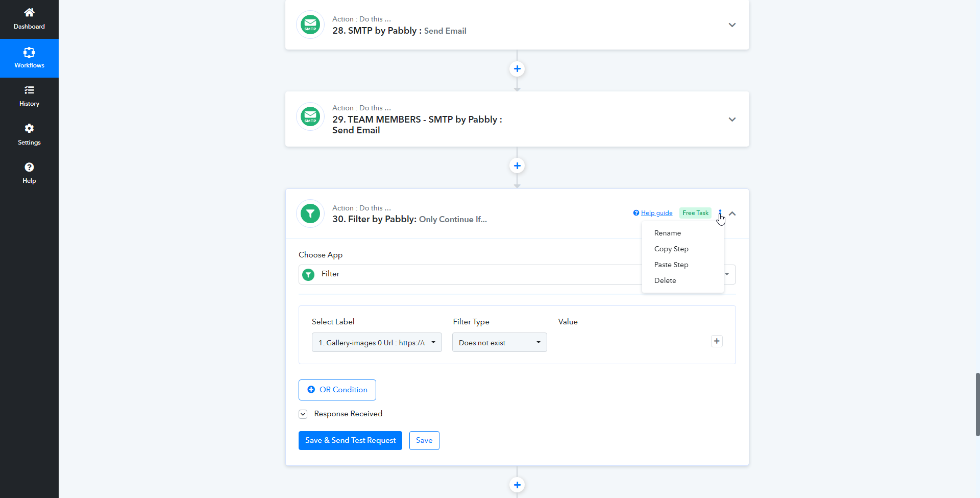Expand step 29 Team Members step
Image resolution: width=980 pixels, height=498 pixels.
(732, 120)
